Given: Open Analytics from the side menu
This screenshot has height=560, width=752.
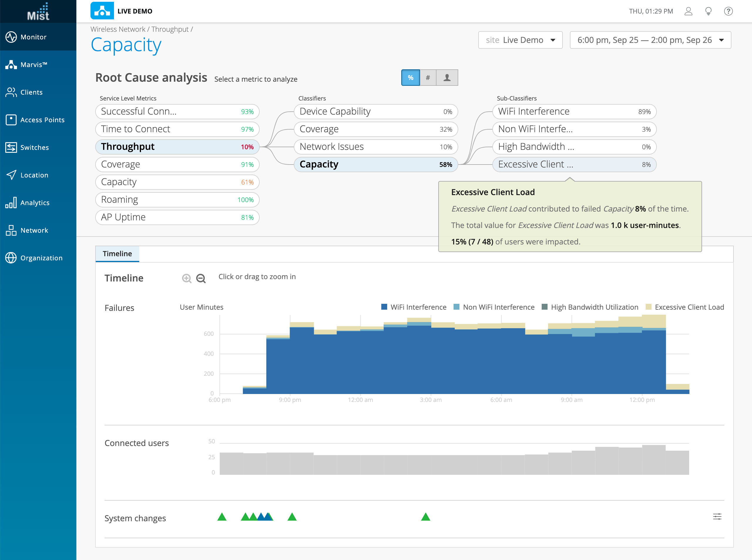Looking at the screenshot, I should [x=35, y=203].
